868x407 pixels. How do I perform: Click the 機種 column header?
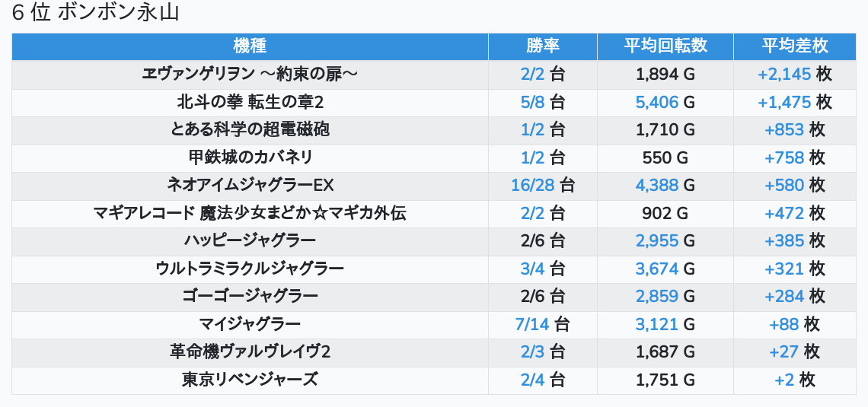250,46
